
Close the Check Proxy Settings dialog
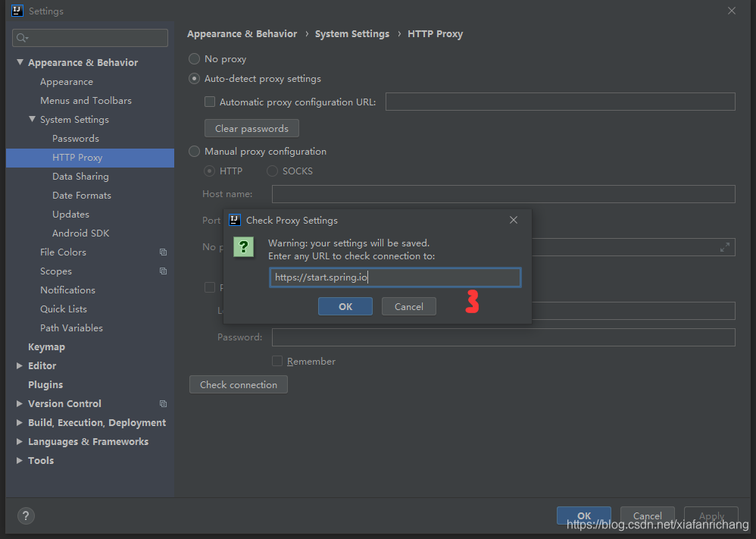point(514,220)
